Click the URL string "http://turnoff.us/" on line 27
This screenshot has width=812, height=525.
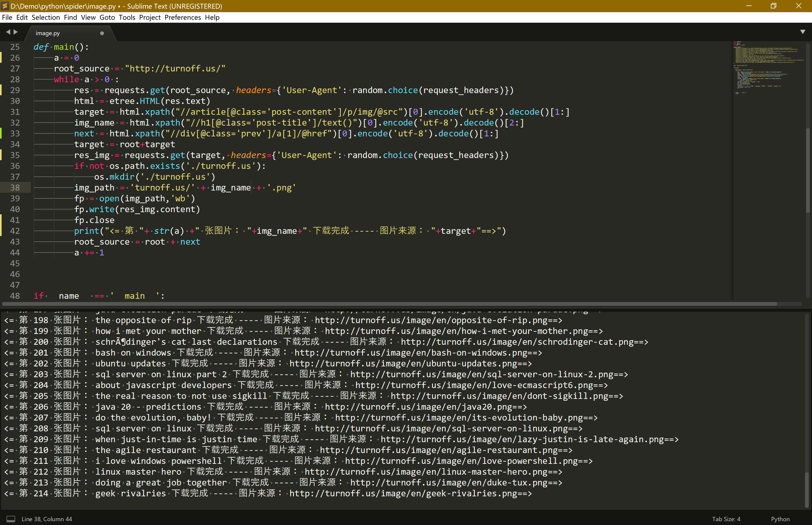coord(175,68)
